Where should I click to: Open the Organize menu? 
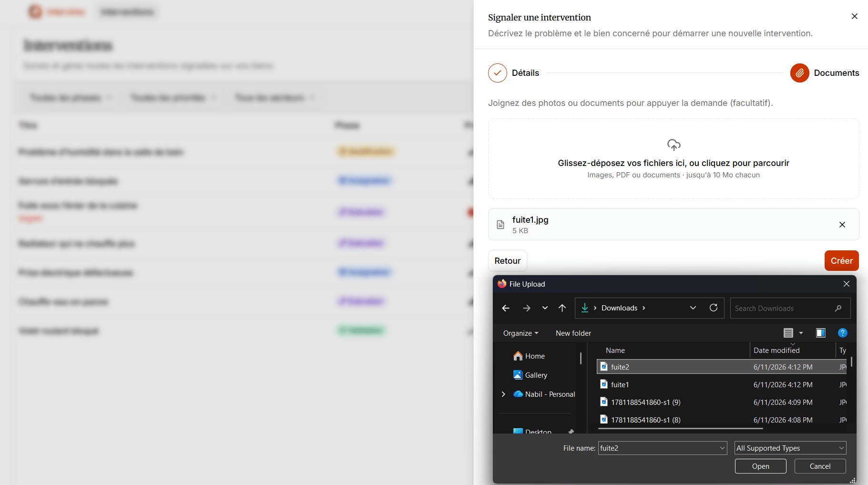[521, 333]
